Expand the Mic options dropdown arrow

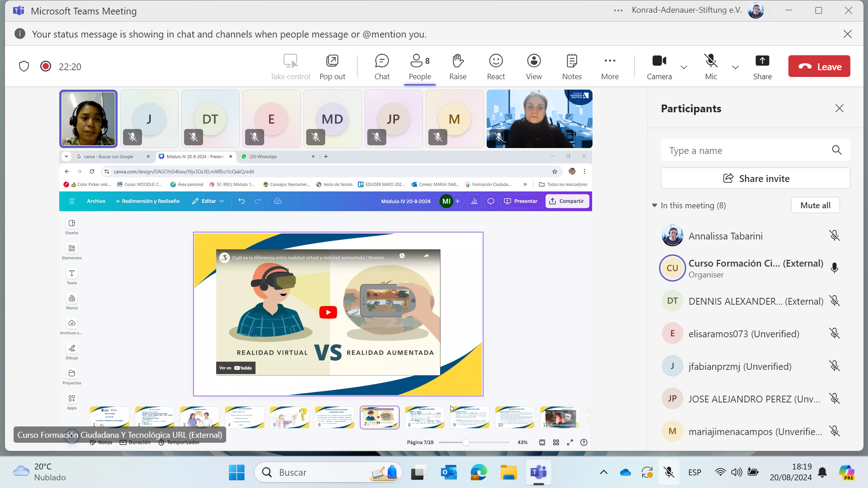(735, 67)
